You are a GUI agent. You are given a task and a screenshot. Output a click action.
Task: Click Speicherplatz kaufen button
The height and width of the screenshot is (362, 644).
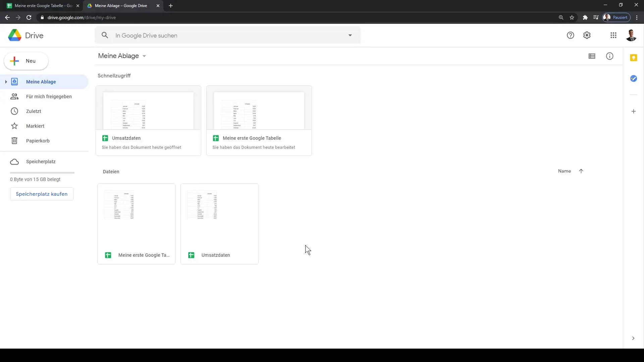(x=42, y=194)
